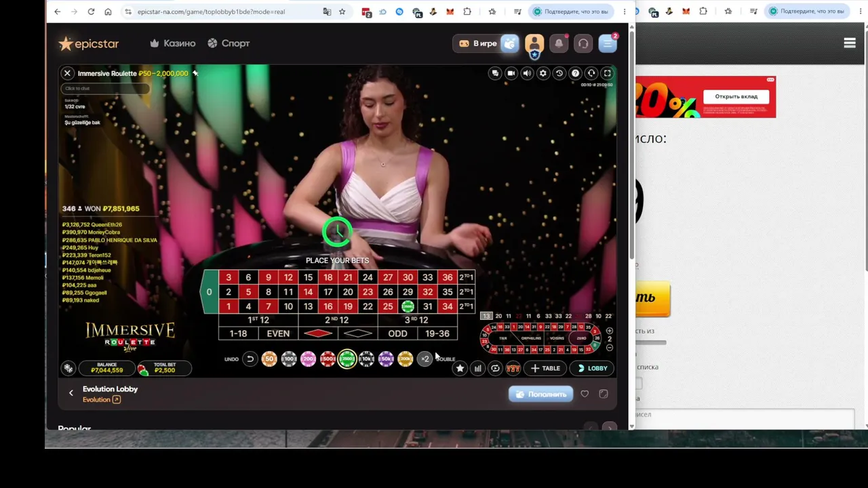Open live support headset in game toolbar

coord(591,73)
